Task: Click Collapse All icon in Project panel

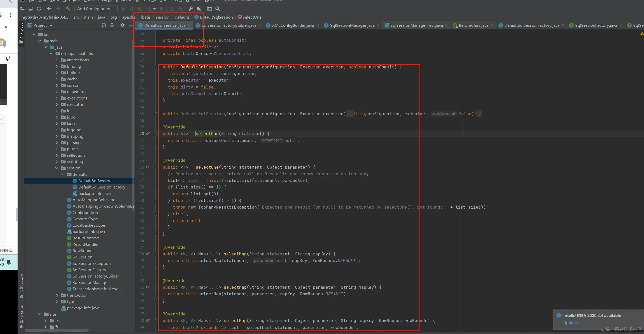Action: click(112, 25)
